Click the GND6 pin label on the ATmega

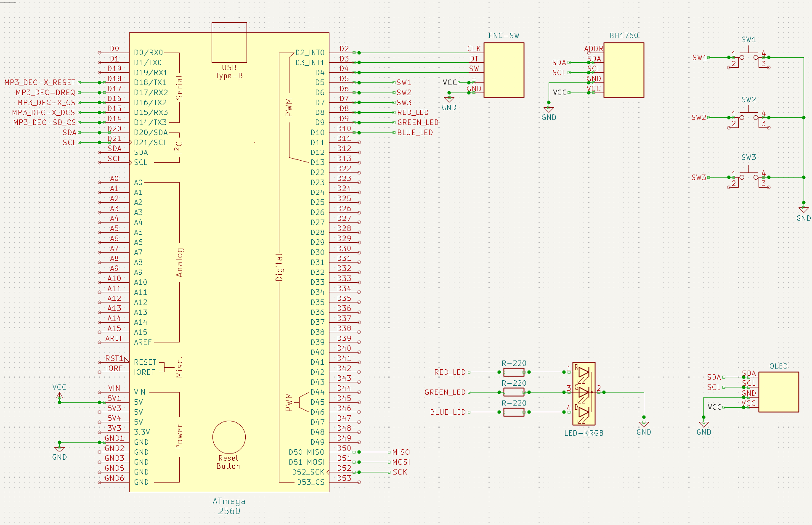pos(114,478)
